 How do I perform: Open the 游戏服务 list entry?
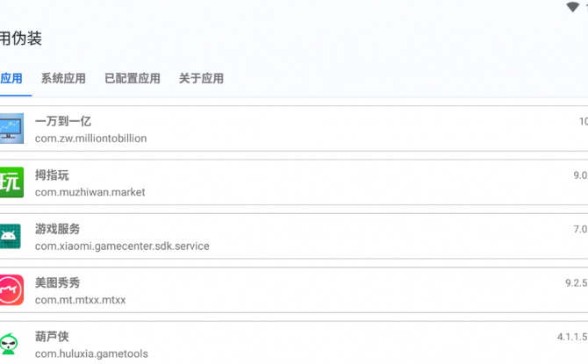tap(294, 236)
